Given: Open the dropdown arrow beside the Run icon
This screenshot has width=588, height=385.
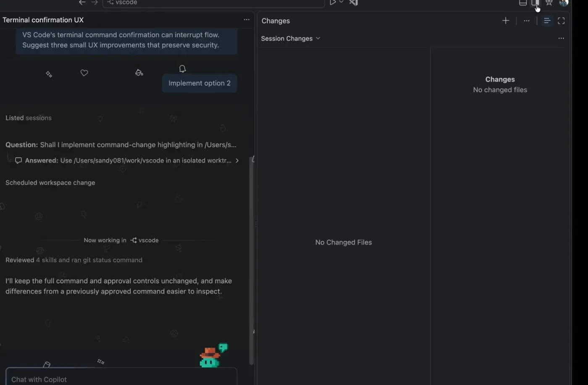Looking at the screenshot, I should tap(341, 2).
